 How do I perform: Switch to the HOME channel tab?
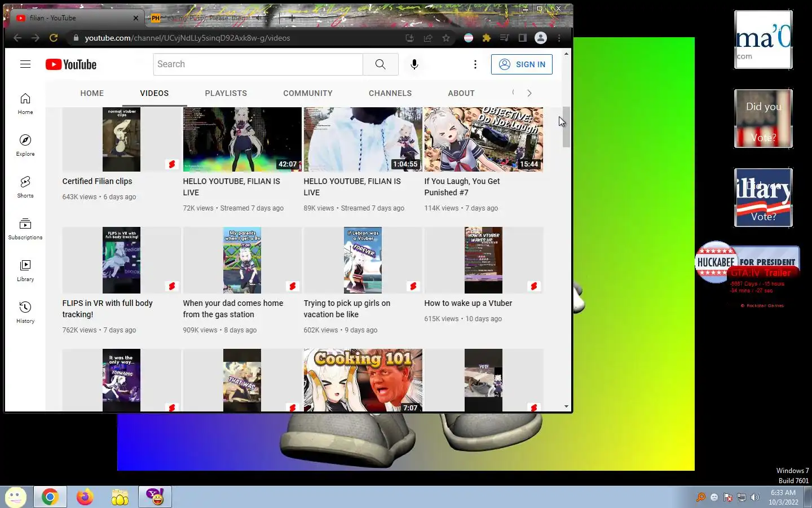pyautogui.click(x=92, y=93)
